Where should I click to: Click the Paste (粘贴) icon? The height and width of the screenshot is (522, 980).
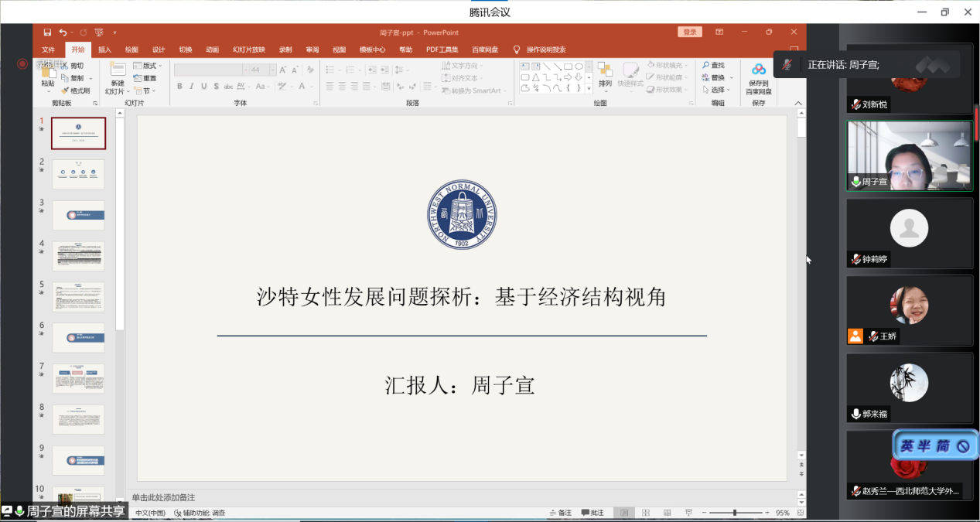[48, 73]
